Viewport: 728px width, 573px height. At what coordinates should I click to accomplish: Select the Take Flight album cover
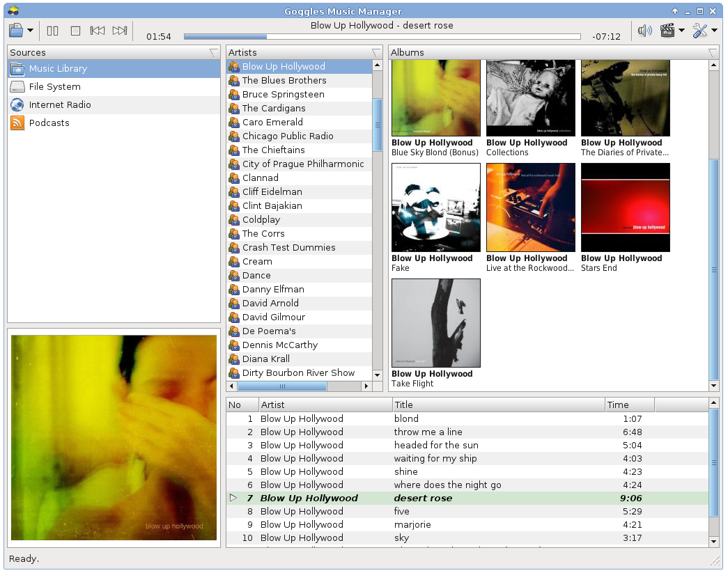click(436, 323)
